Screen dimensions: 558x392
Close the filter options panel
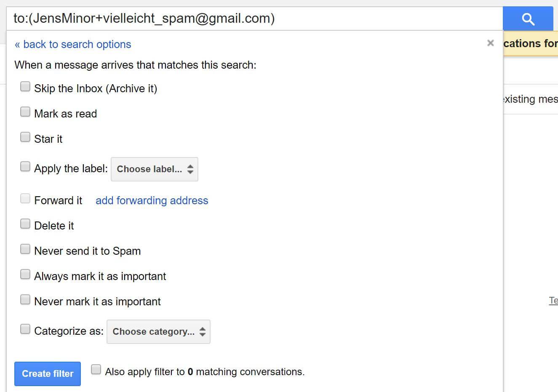click(490, 43)
